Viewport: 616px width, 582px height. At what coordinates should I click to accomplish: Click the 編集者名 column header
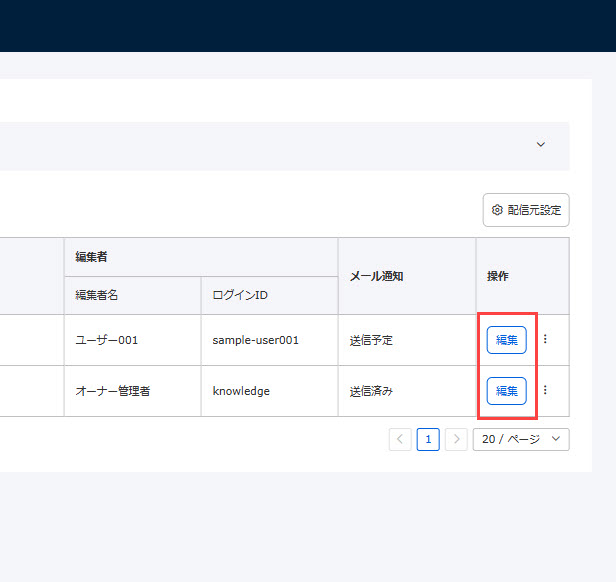[97, 295]
